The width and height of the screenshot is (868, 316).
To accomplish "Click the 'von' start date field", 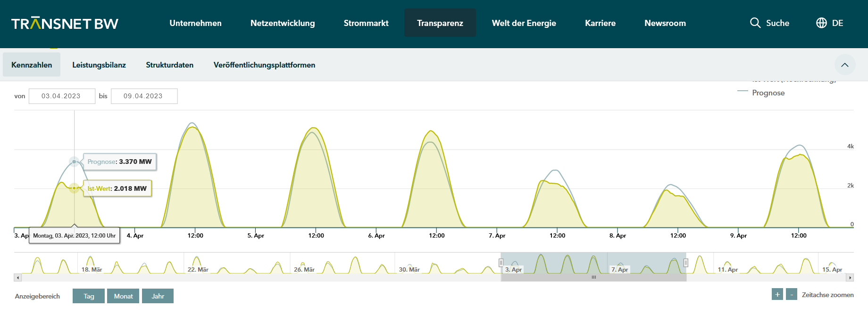I will pos(62,96).
